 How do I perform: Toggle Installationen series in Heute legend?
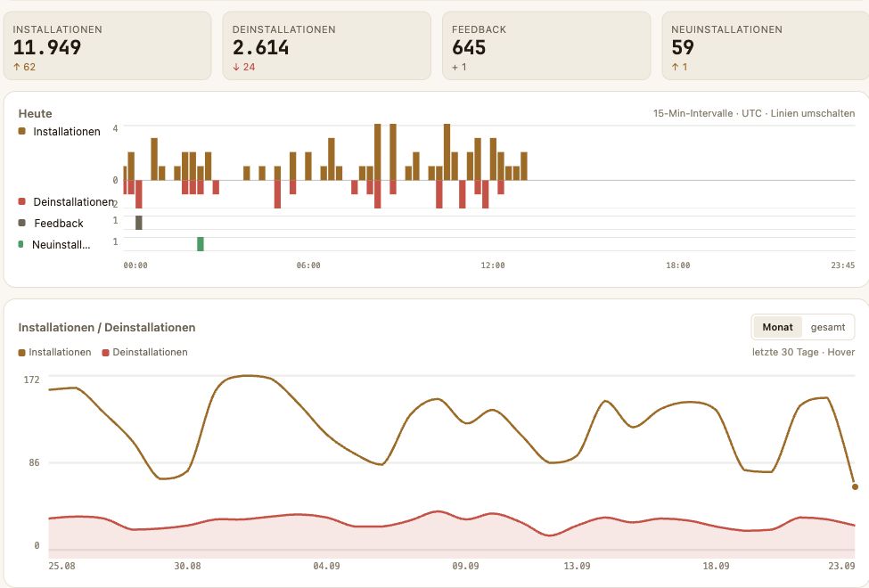(60, 131)
